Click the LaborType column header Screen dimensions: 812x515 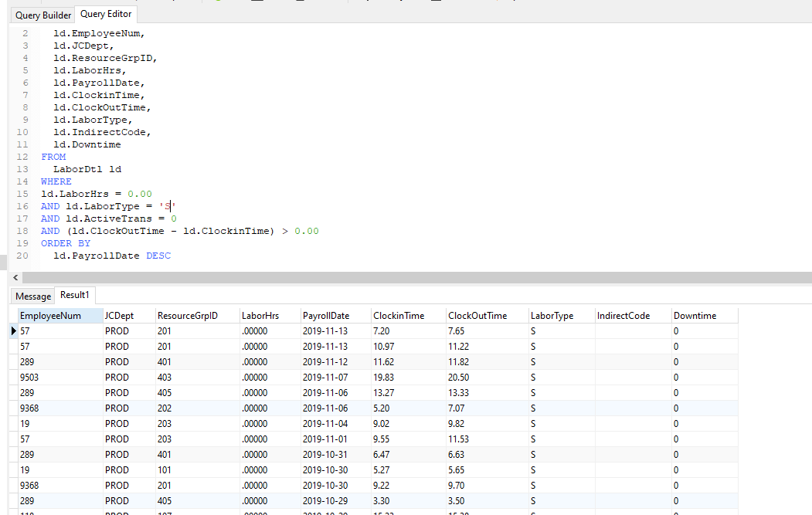[562, 316]
